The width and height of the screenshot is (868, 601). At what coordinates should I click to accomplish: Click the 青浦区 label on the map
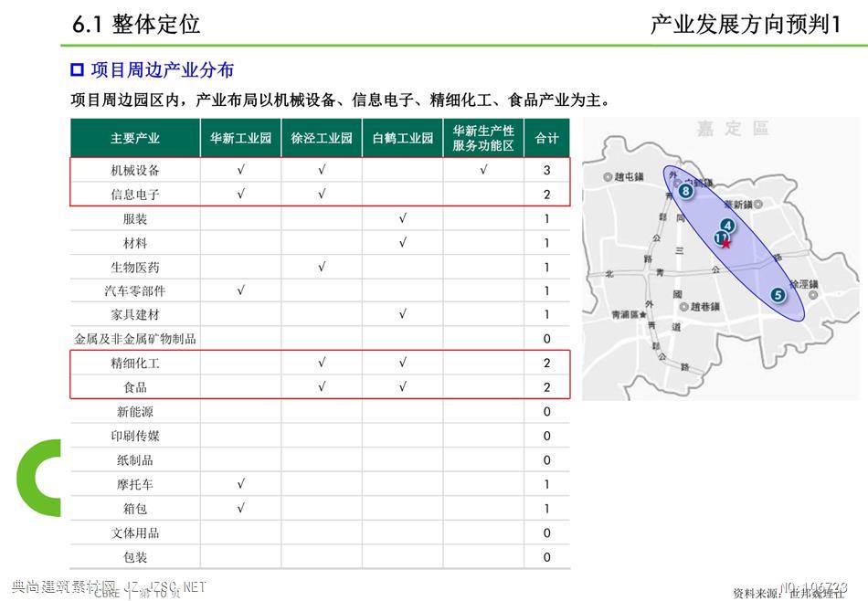(626, 315)
